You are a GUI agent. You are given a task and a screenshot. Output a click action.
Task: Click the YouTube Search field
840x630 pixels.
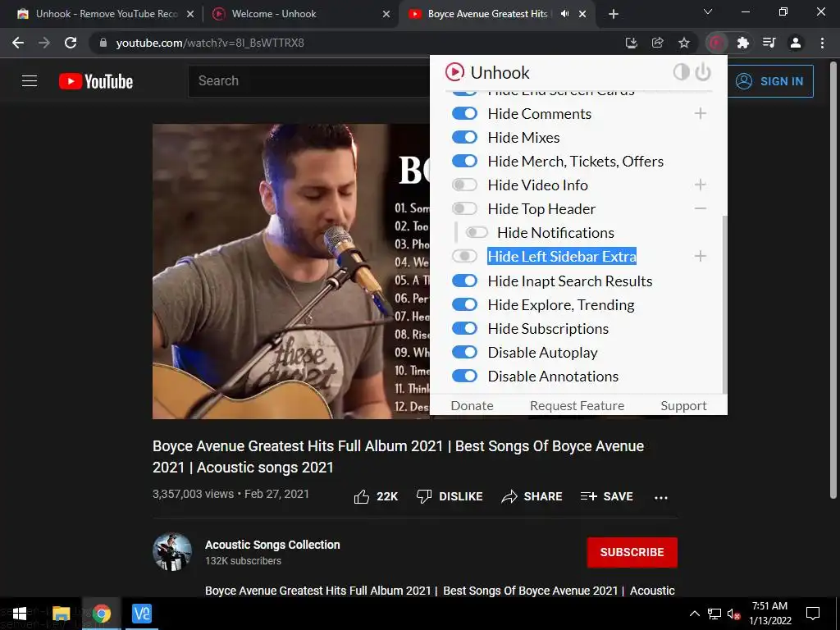[309, 81]
